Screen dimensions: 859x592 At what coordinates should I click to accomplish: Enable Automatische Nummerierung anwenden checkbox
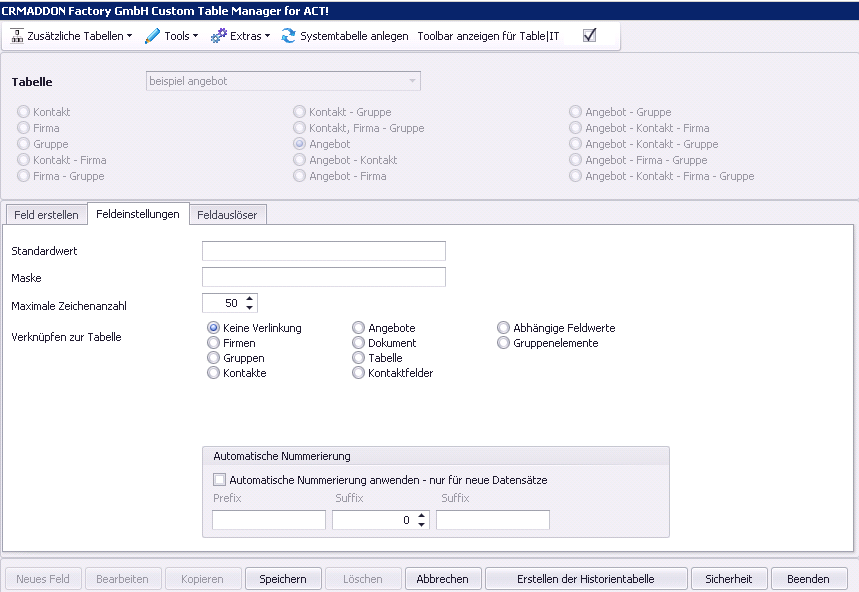pyautogui.click(x=219, y=480)
